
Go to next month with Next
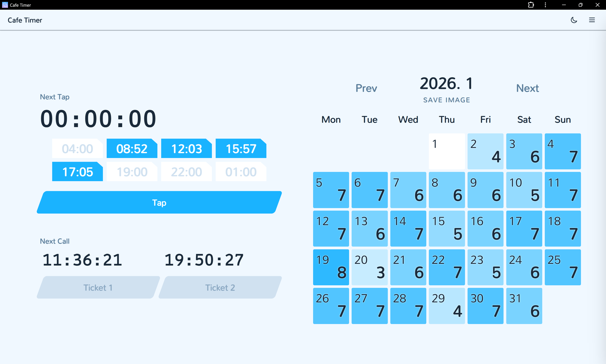pos(527,88)
